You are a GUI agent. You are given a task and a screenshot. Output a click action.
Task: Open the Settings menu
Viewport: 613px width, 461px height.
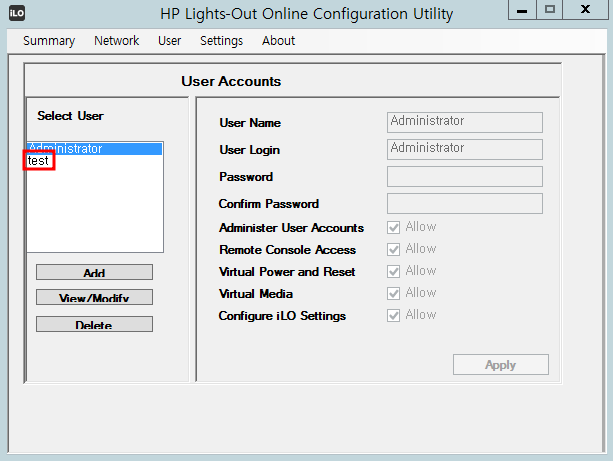tap(221, 41)
